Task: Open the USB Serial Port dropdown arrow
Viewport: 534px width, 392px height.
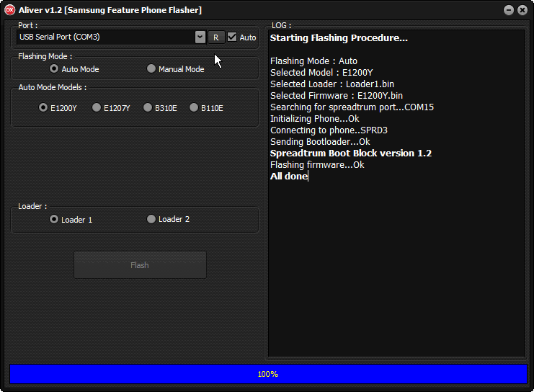Action: (200, 37)
